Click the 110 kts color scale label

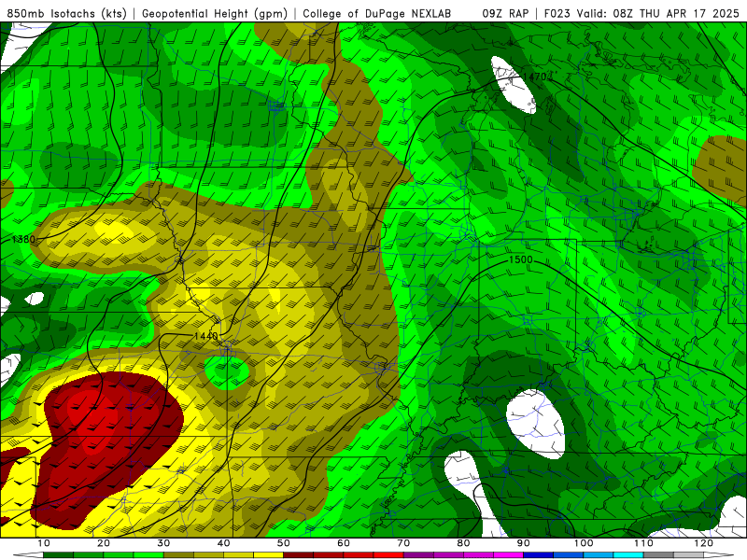click(x=643, y=543)
